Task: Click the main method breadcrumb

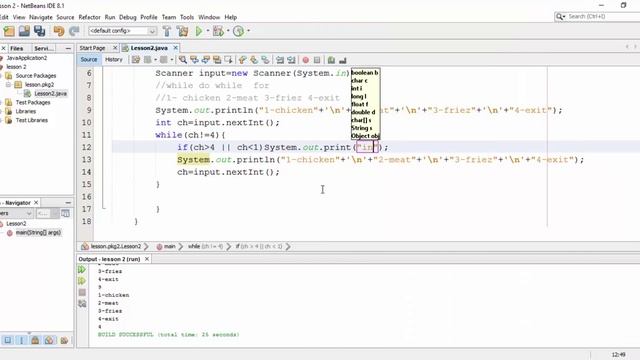Action: pos(170,247)
